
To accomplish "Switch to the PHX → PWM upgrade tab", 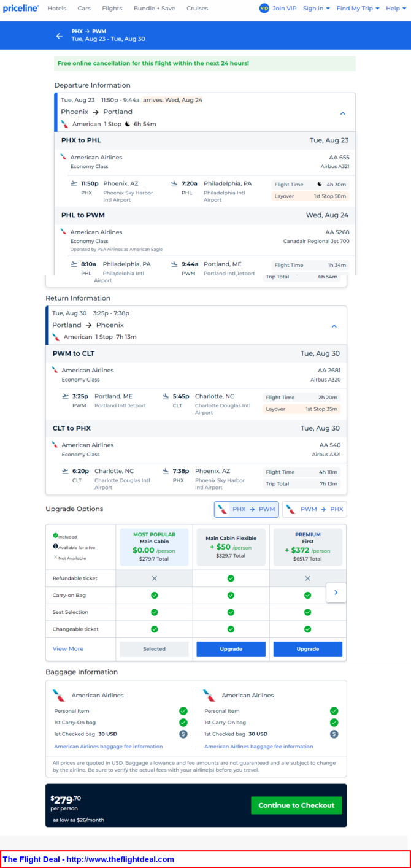I will pyautogui.click(x=246, y=509).
